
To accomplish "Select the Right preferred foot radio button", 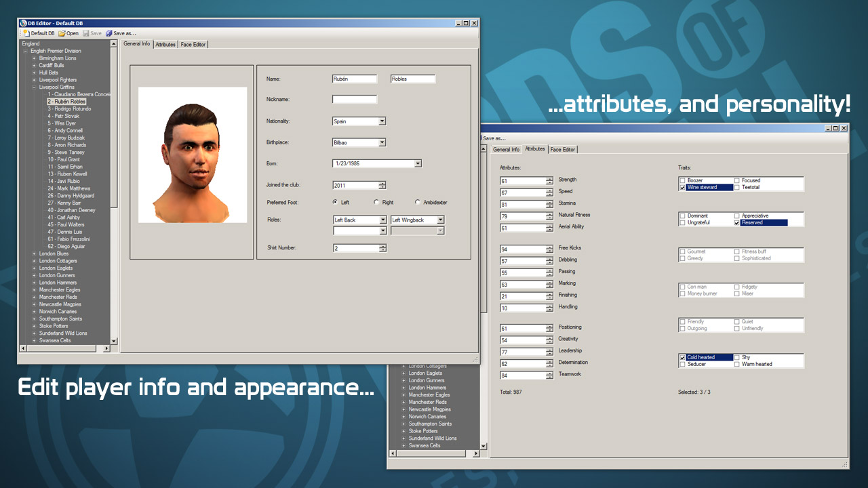I will coord(376,202).
